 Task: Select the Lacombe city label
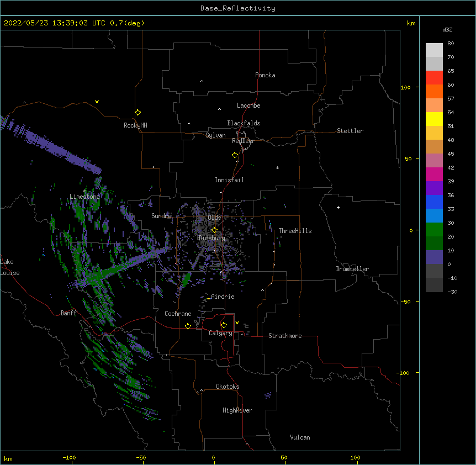click(x=248, y=105)
